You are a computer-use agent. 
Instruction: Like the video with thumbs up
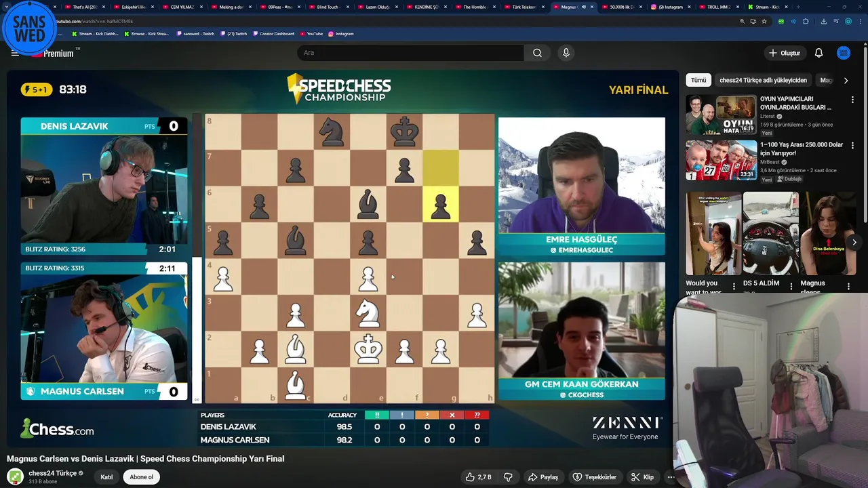coord(478,477)
